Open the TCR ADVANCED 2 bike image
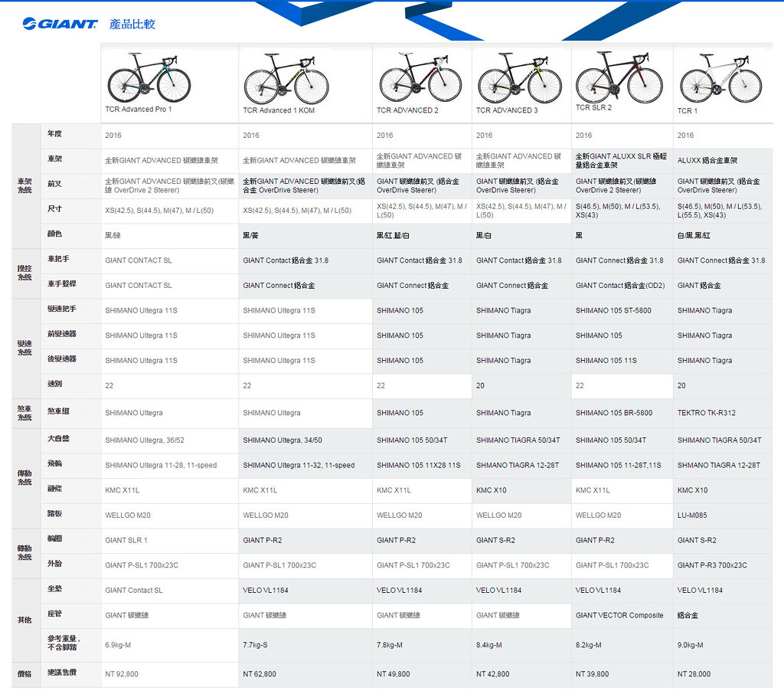The height and width of the screenshot is (694, 784). (x=420, y=77)
